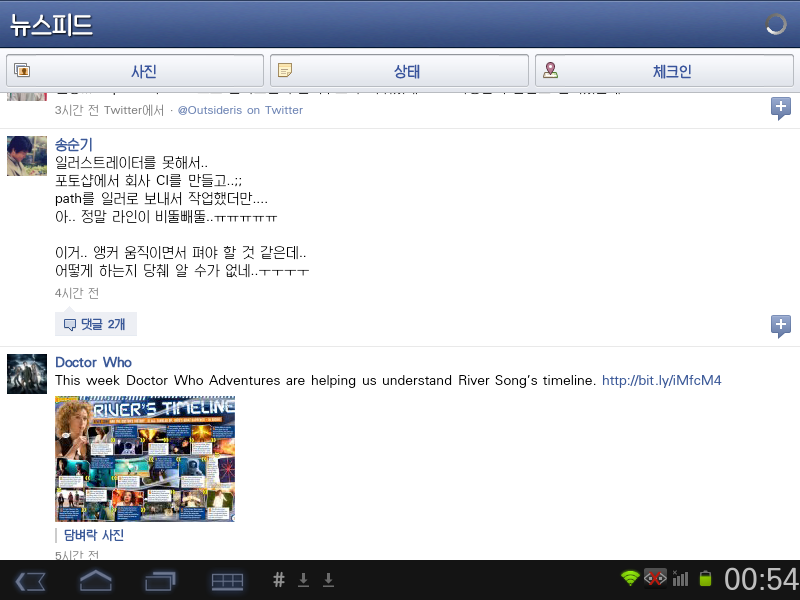Tap the signal strength bars icon

(x=680, y=578)
